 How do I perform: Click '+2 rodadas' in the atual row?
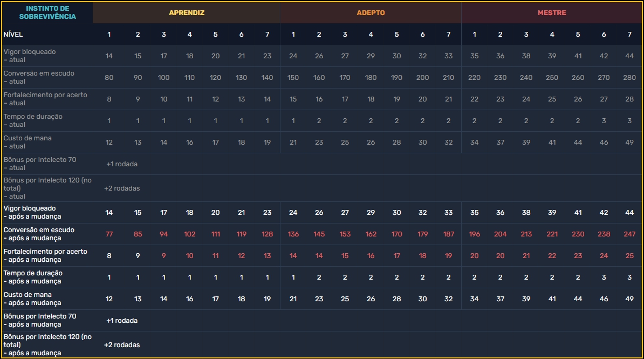(x=121, y=188)
